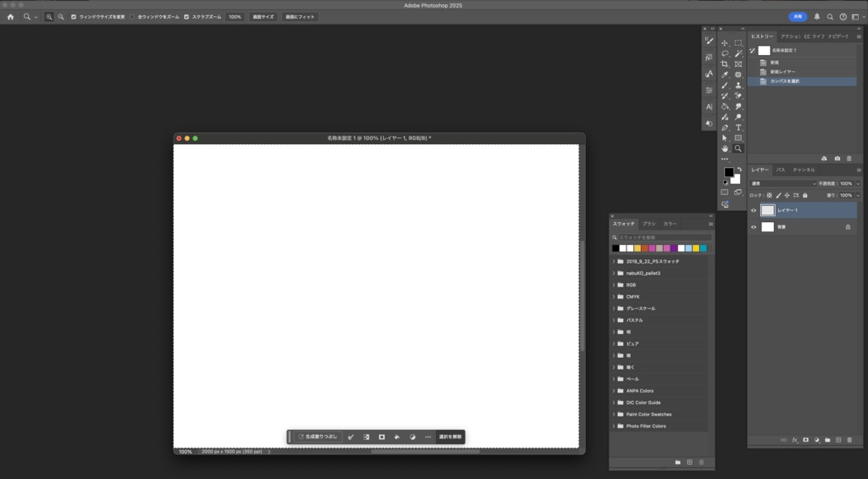Select the Frame tool
Image resolution: width=868 pixels, height=479 pixels.
tap(738, 64)
